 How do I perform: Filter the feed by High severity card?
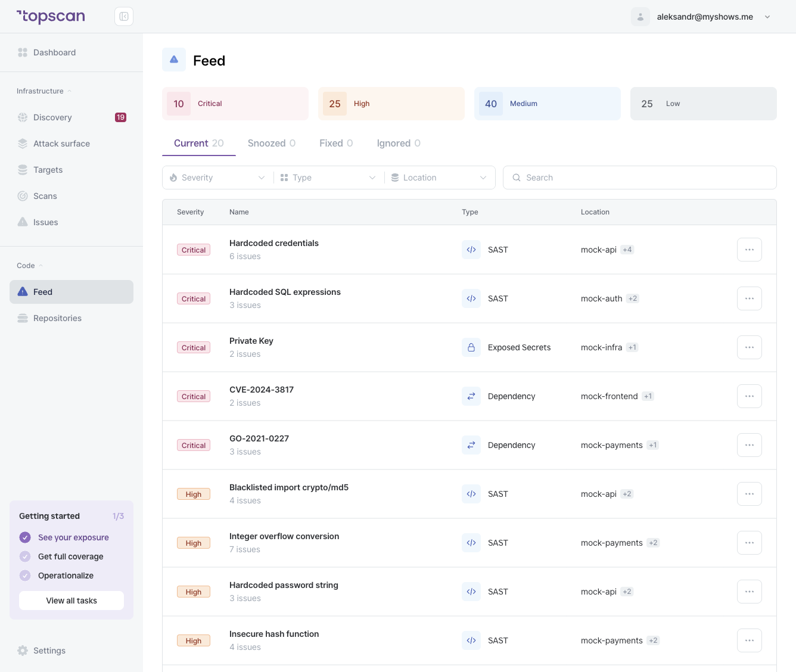[x=391, y=104]
